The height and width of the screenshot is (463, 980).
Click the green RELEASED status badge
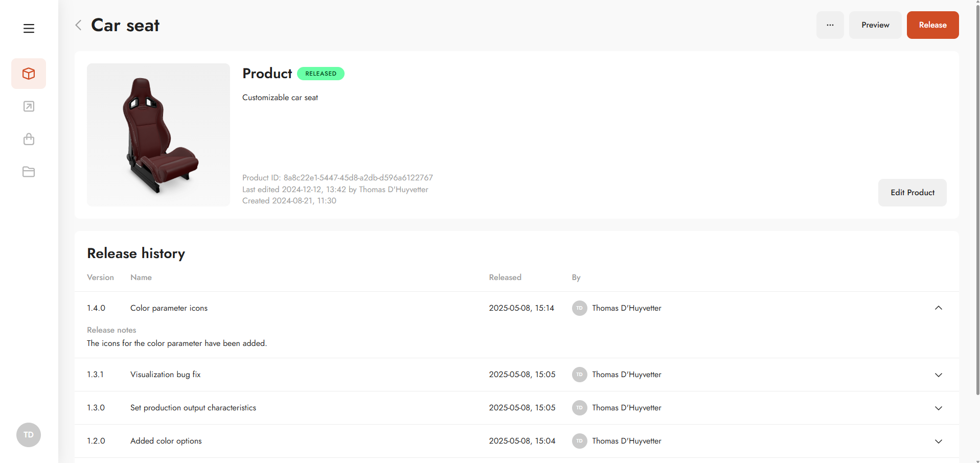coord(321,74)
